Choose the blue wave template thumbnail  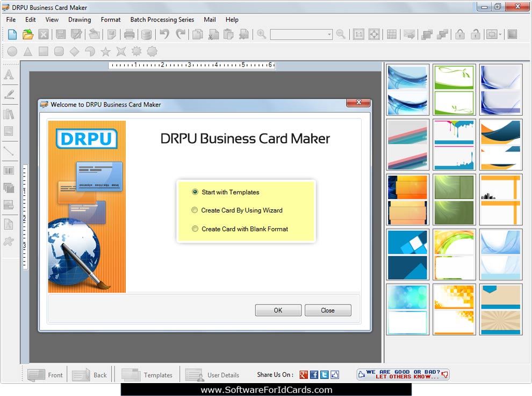tap(407, 90)
